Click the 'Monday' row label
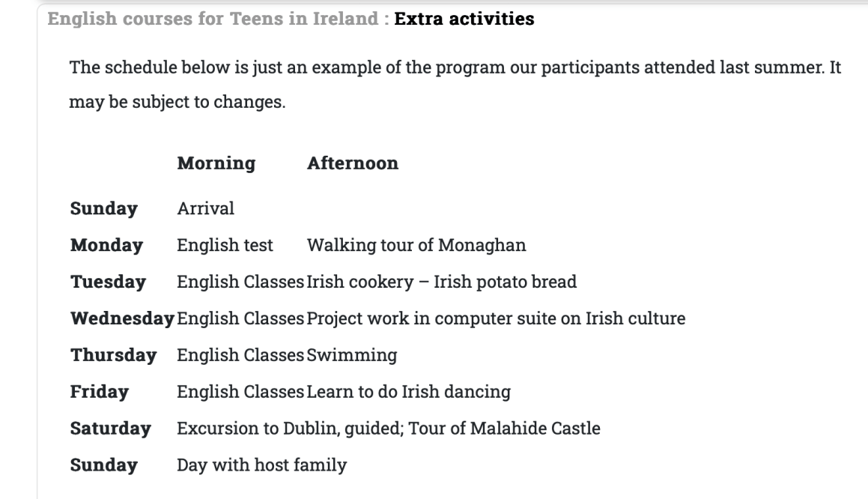The image size is (868, 499). [106, 245]
